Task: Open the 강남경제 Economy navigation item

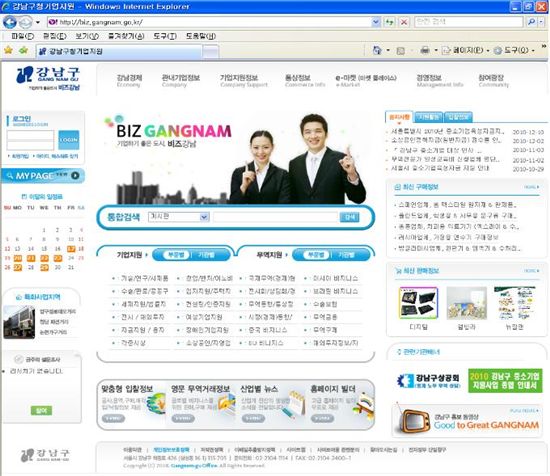Action: click(x=129, y=81)
